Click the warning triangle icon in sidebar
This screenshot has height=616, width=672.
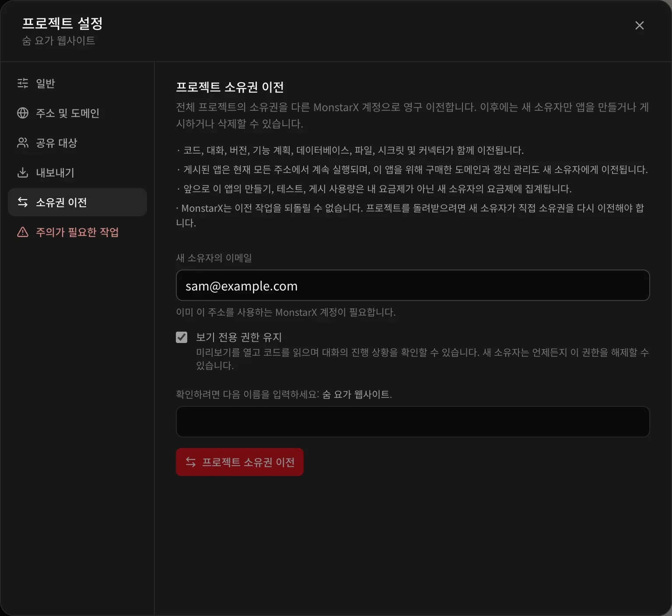[x=23, y=232]
